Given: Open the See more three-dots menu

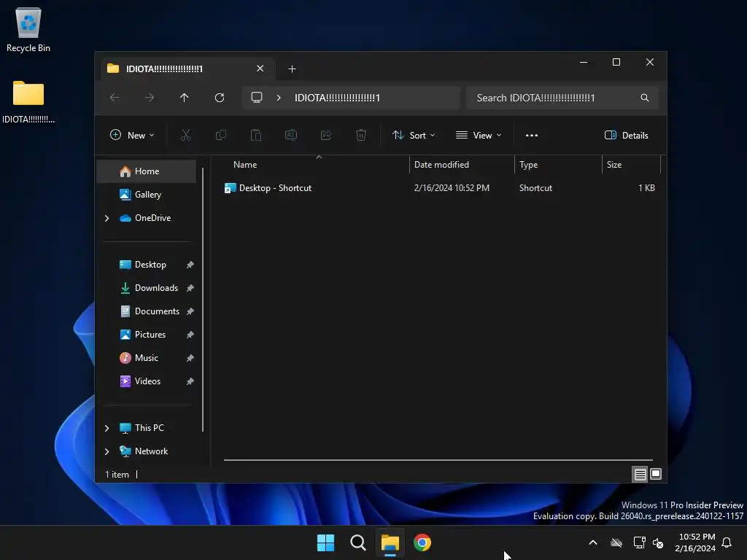Looking at the screenshot, I should (x=532, y=135).
